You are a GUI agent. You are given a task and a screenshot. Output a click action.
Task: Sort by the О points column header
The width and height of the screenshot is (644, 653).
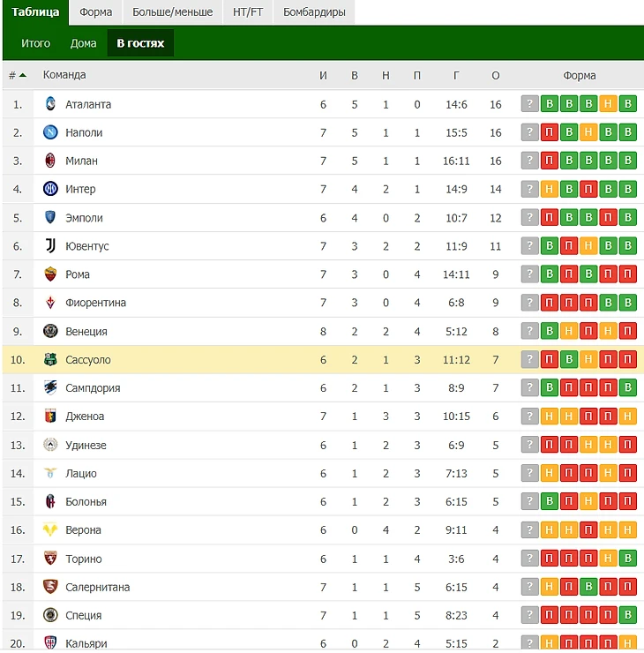495,75
